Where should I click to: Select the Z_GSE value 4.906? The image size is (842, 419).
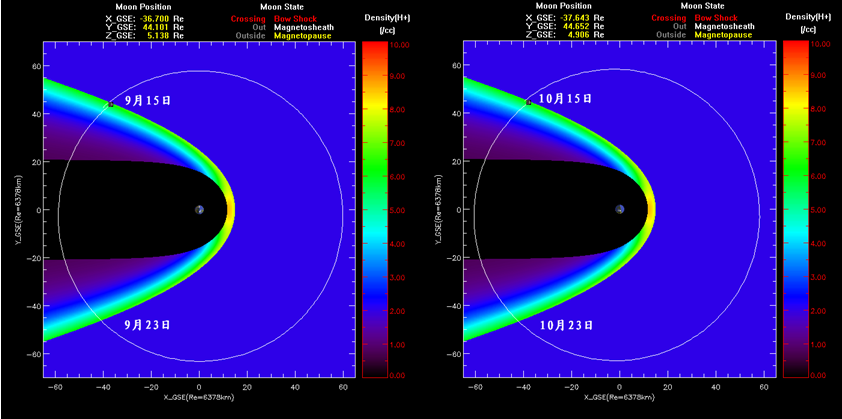(x=577, y=34)
